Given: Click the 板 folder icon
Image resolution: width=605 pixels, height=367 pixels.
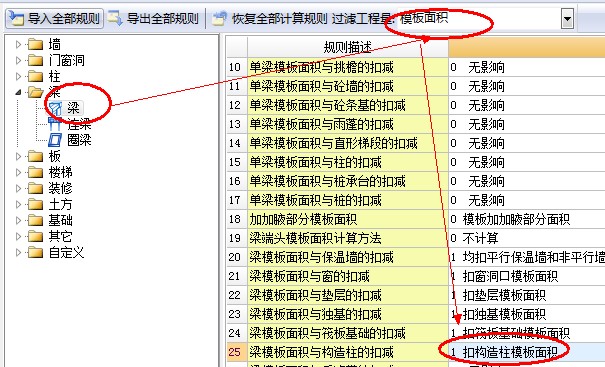Looking at the screenshot, I should tap(35, 156).
